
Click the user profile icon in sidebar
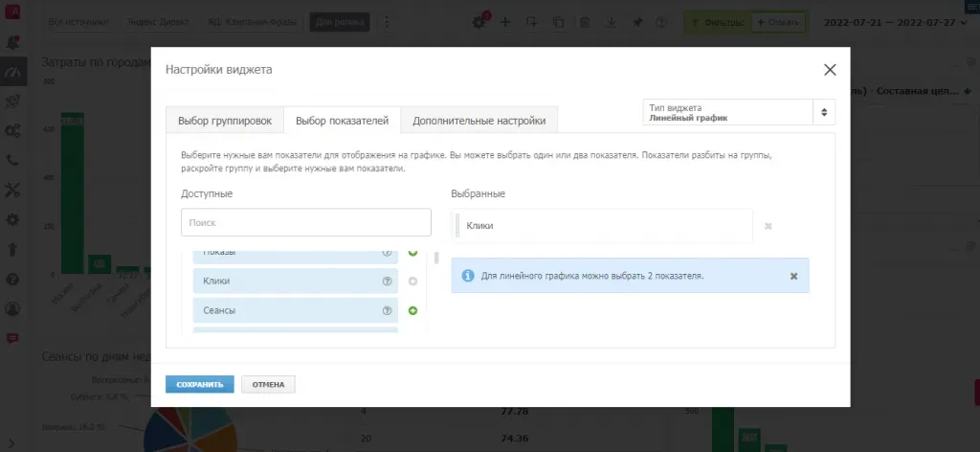[12, 309]
